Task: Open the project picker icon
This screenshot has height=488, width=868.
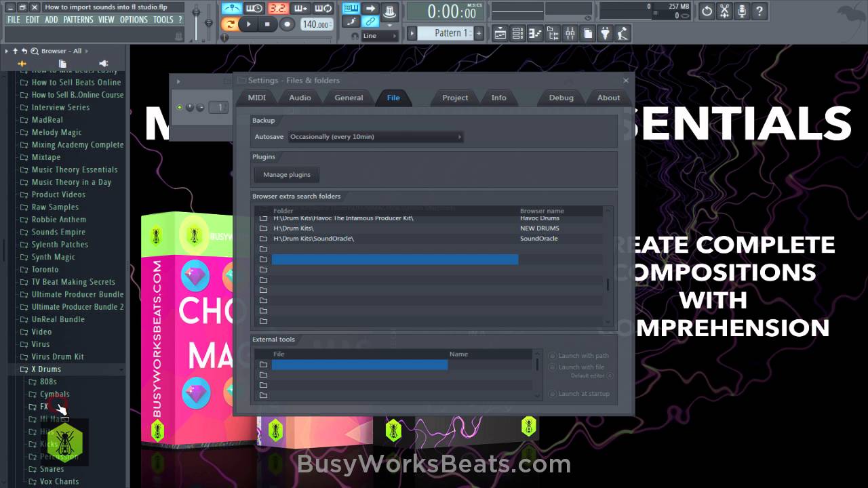Action: point(588,33)
